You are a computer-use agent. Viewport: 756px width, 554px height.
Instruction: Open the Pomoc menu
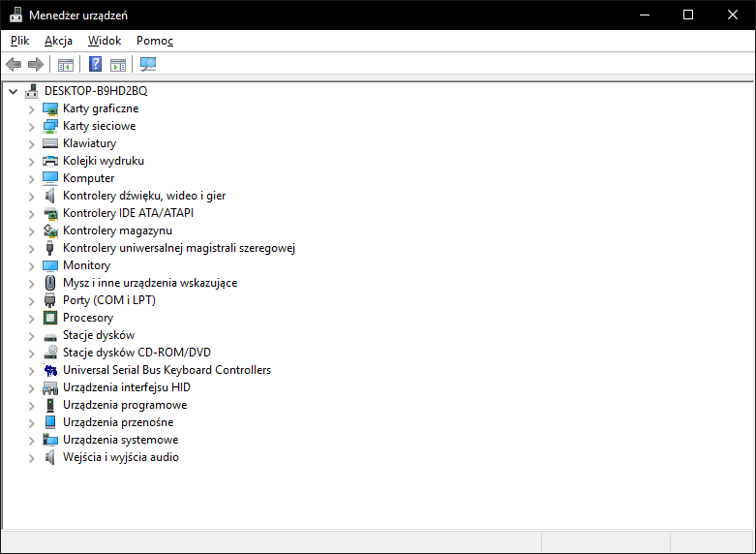click(155, 41)
